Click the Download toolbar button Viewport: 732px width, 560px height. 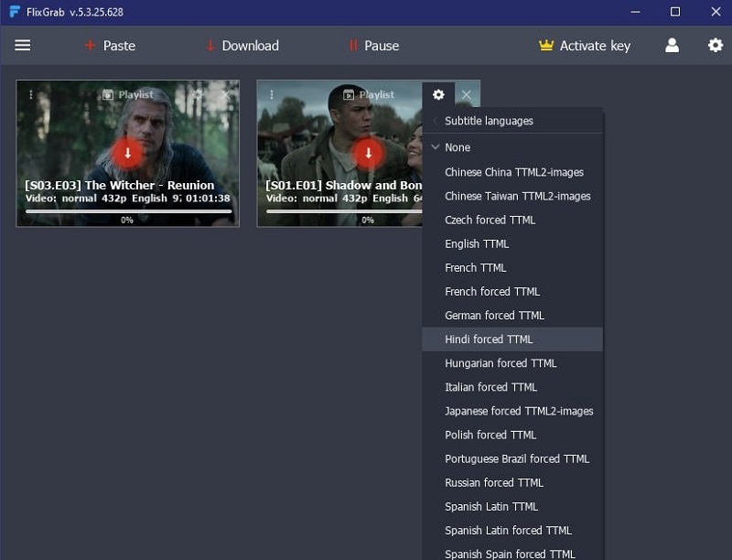242,45
